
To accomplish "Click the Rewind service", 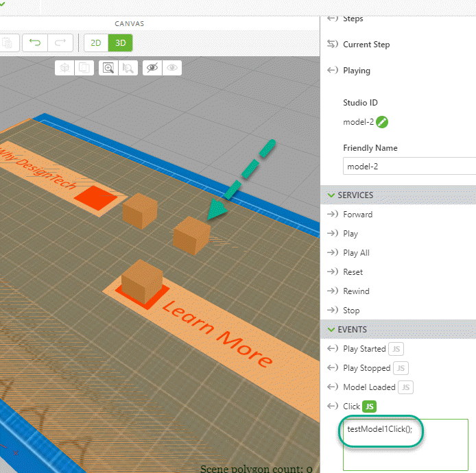I will (x=356, y=291).
